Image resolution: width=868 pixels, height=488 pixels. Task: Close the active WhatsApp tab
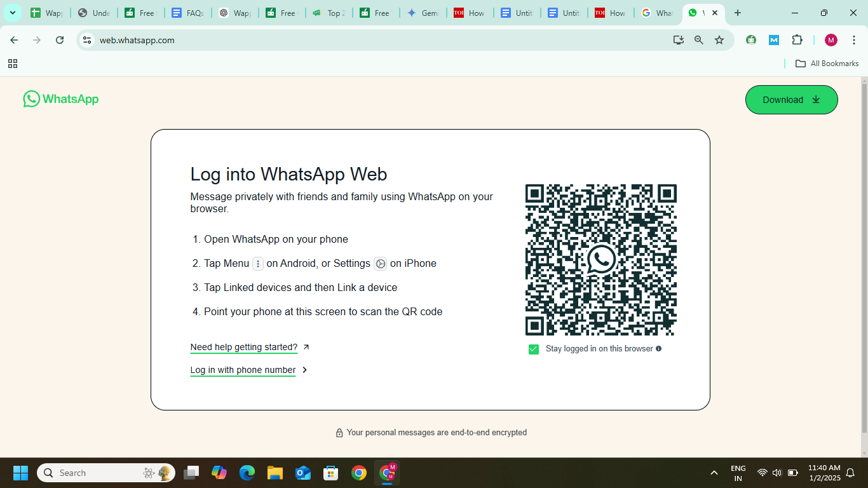click(715, 13)
